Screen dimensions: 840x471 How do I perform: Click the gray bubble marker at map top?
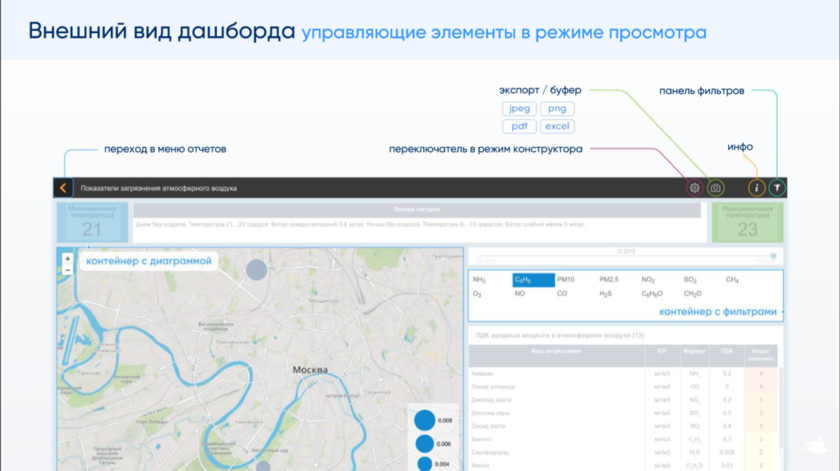coord(257,270)
